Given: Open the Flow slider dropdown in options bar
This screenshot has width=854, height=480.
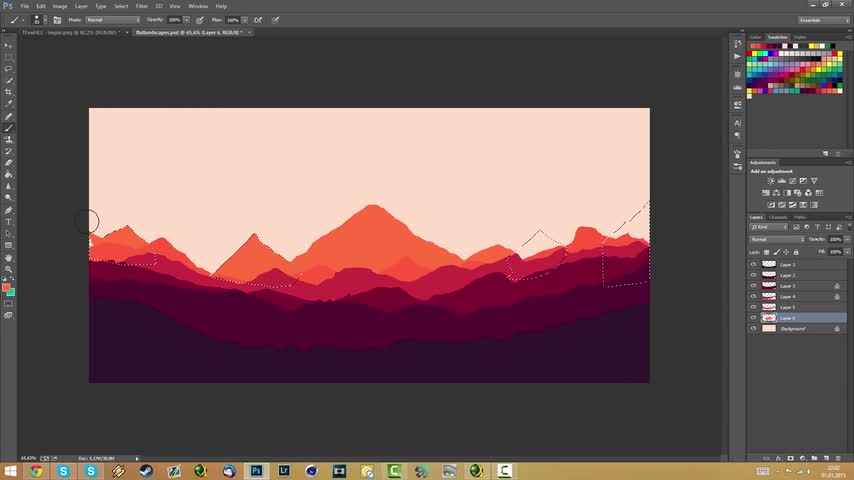Looking at the screenshot, I should pos(245,20).
